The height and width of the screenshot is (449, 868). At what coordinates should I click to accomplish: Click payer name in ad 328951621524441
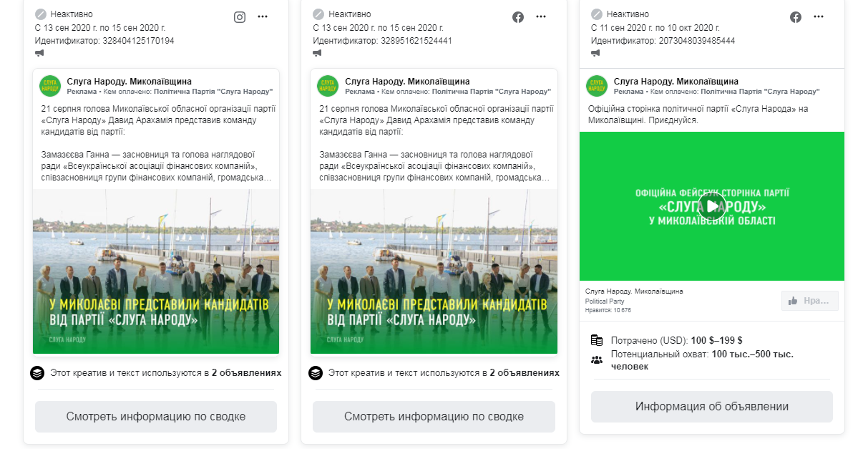coord(492,92)
